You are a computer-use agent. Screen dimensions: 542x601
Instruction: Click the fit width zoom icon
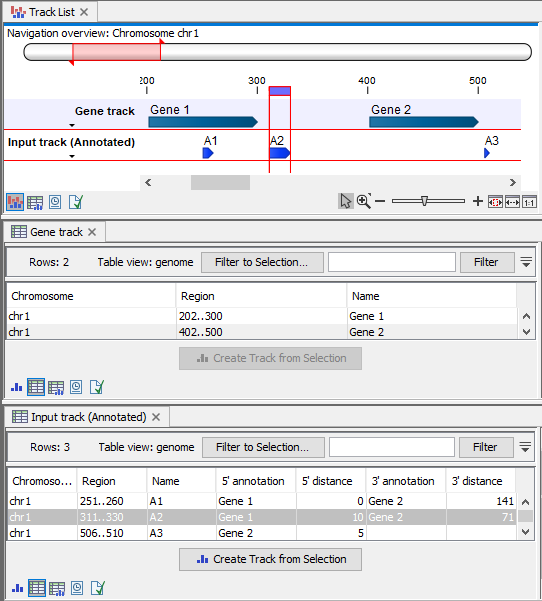[x=512, y=202]
